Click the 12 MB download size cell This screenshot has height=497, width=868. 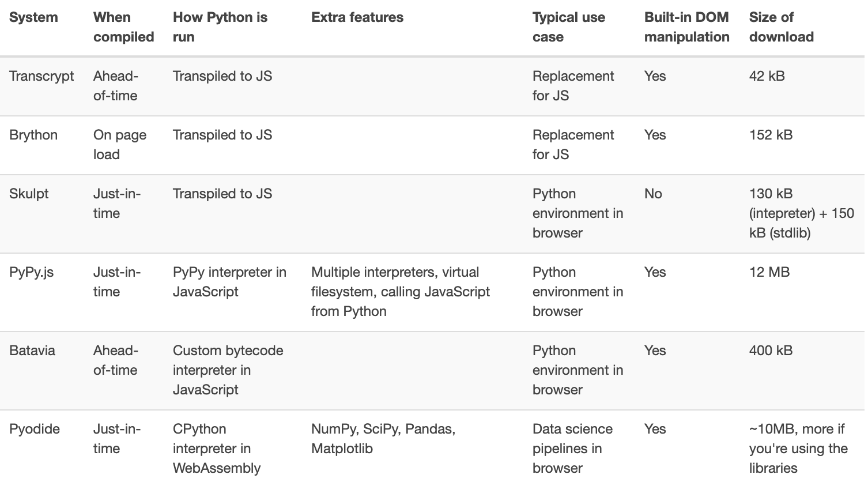(769, 272)
